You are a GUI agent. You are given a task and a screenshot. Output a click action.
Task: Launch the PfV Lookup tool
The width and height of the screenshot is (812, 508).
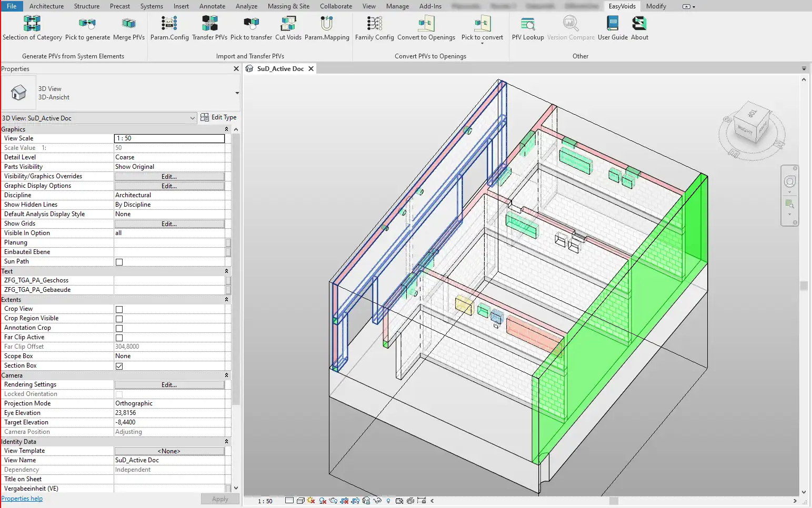coord(527,24)
